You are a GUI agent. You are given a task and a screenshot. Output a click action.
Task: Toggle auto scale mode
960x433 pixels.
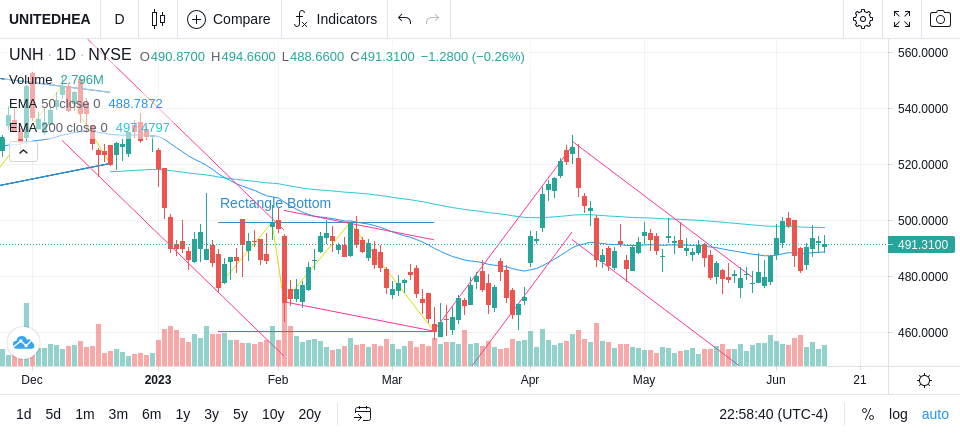[935, 415]
